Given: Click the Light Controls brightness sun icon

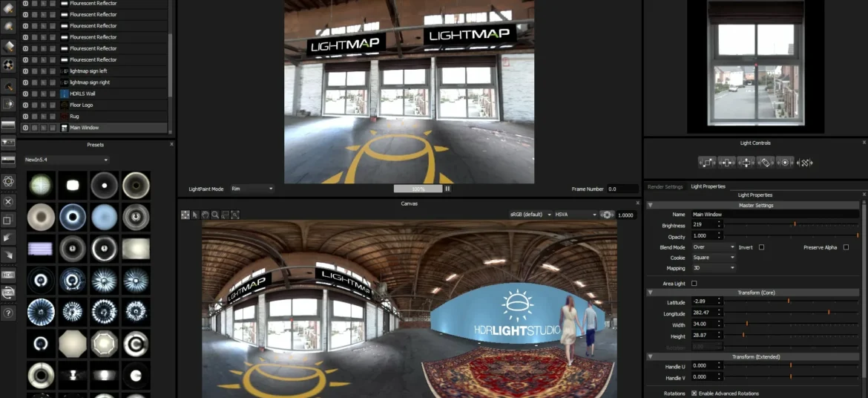Looking at the screenshot, I should [x=784, y=163].
